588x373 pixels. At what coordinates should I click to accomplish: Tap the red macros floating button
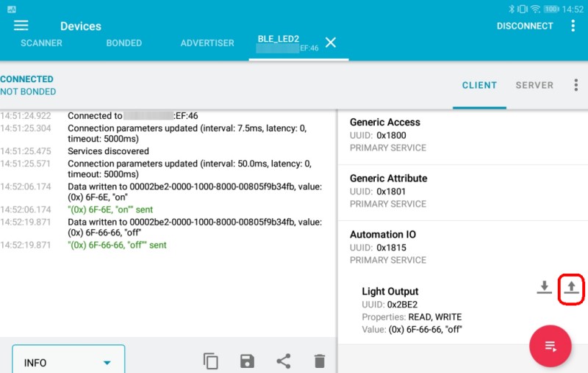(550, 346)
